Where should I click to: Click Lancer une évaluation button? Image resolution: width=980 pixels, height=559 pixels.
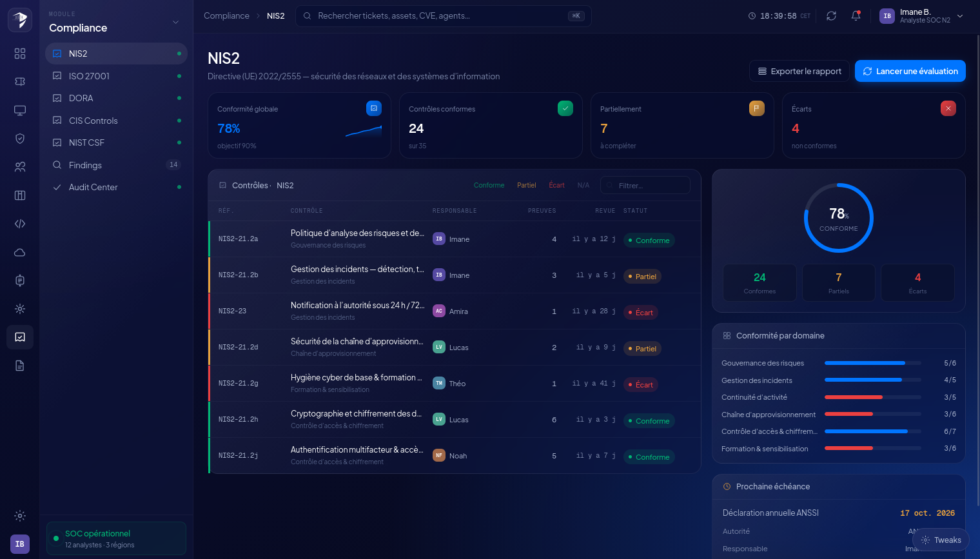[910, 71]
